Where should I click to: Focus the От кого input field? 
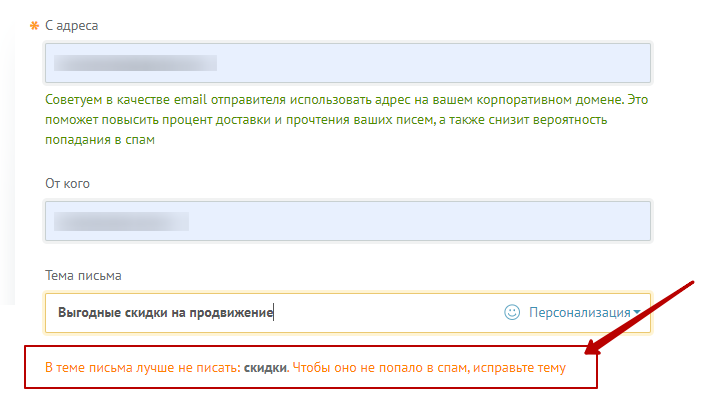point(348,221)
